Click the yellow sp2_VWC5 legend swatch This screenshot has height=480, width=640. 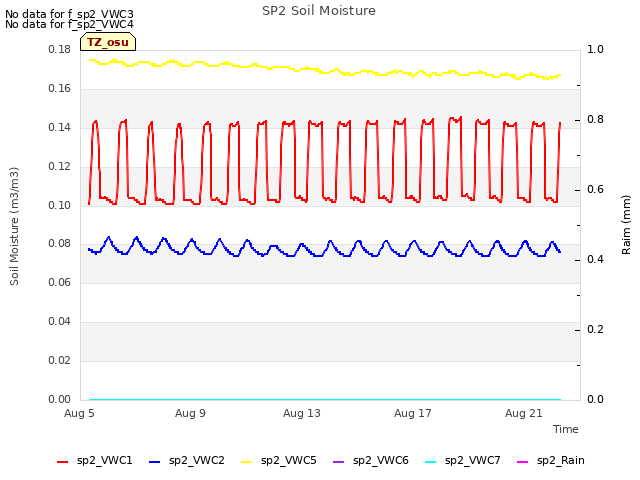(247, 462)
